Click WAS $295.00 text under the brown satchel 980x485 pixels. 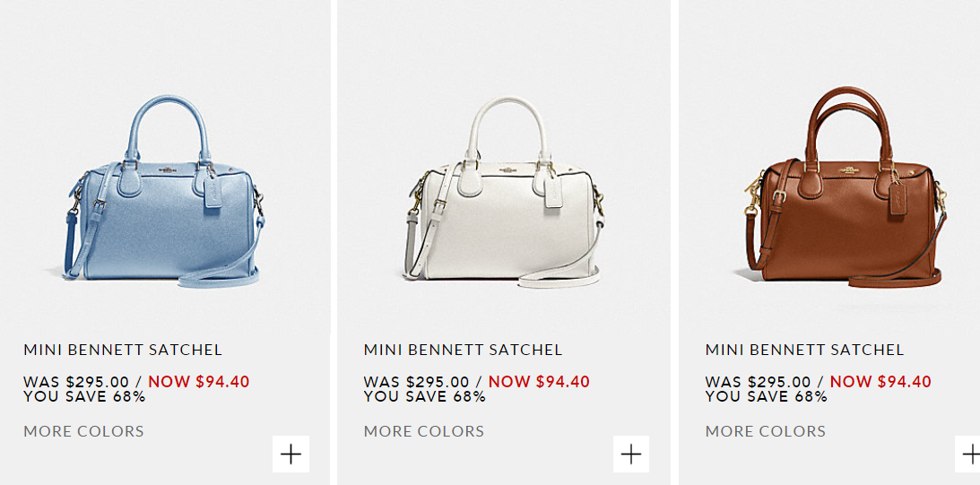click(759, 381)
